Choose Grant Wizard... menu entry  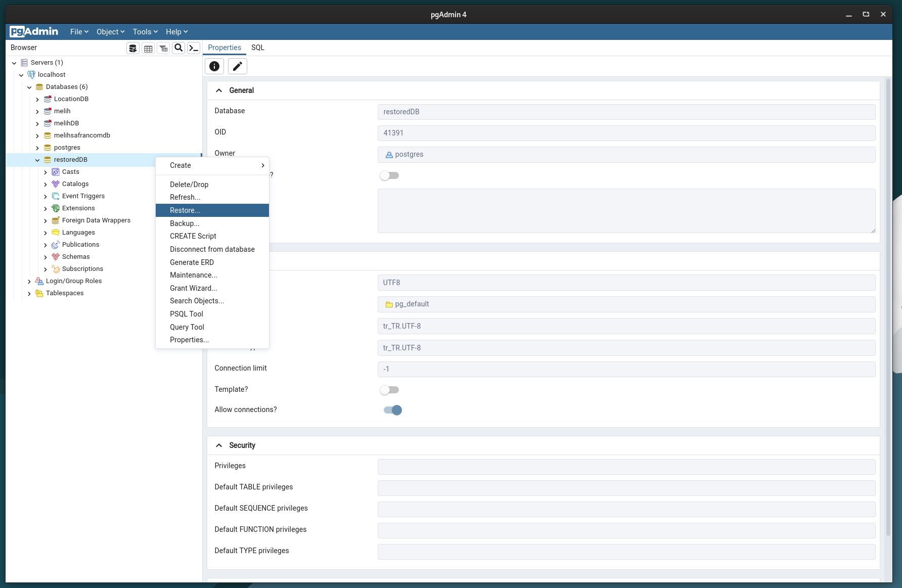[x=212, y=288]
